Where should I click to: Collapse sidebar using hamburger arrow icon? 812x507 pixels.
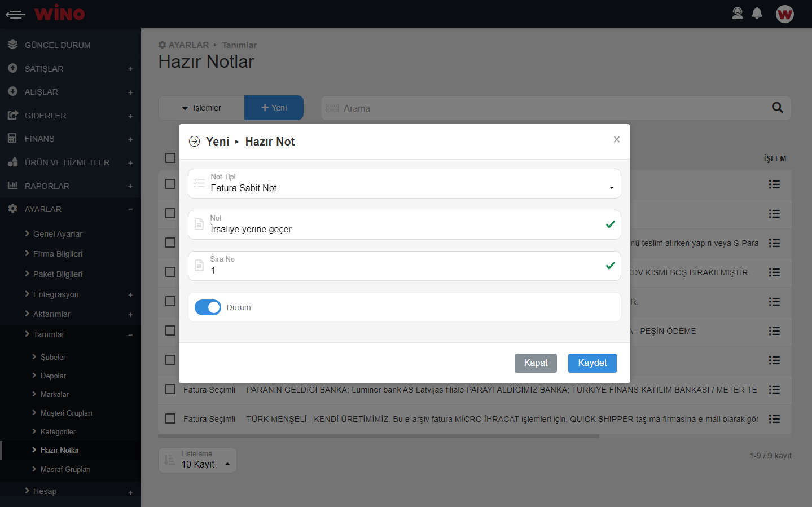(15, 14)
